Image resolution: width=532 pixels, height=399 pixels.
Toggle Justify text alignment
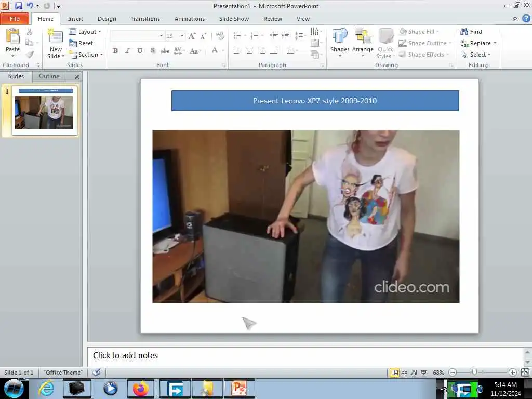[274, 51]
